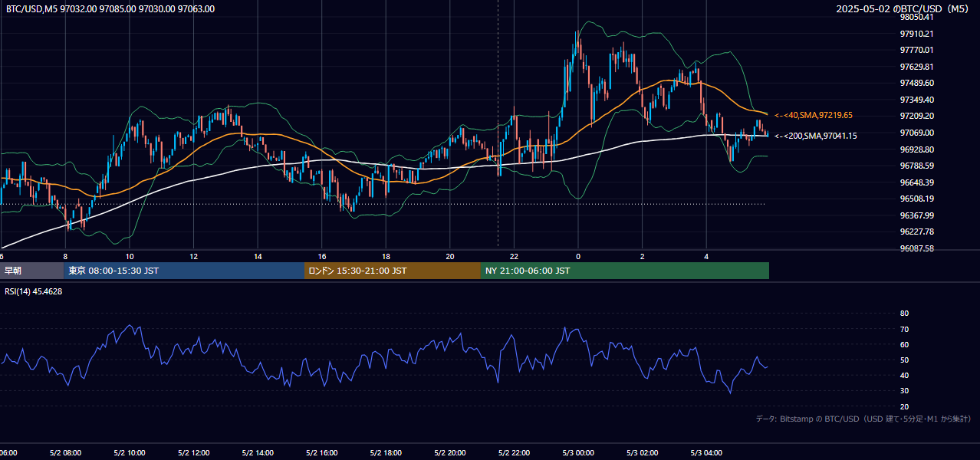
Task: Select the NY 21:00-06:00 JST session bar
Action: tap(625, 271)
